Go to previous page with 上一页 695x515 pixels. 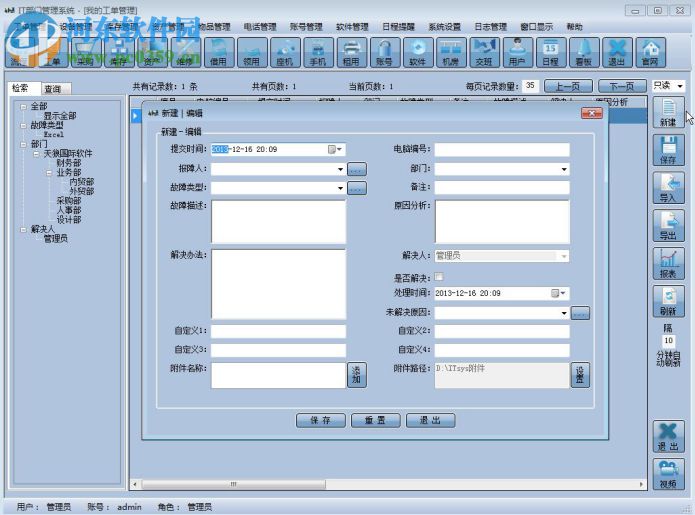[568, 86]
